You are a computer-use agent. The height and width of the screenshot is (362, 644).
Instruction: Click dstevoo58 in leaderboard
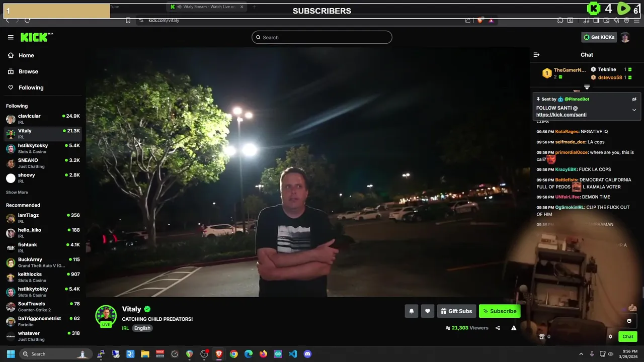tap(610, 77)
